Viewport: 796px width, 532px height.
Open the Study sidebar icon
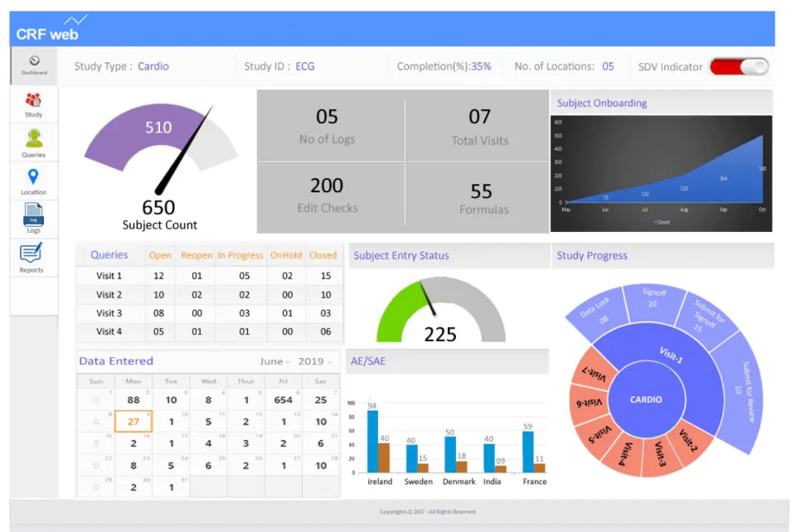click(x=33, y=104)
